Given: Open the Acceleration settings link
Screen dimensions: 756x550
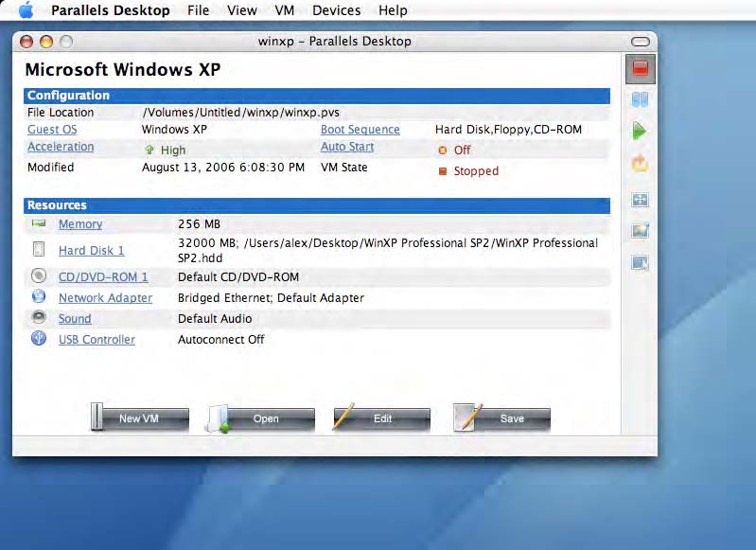Looking at the screenshot, I should (x=61, y=147).
